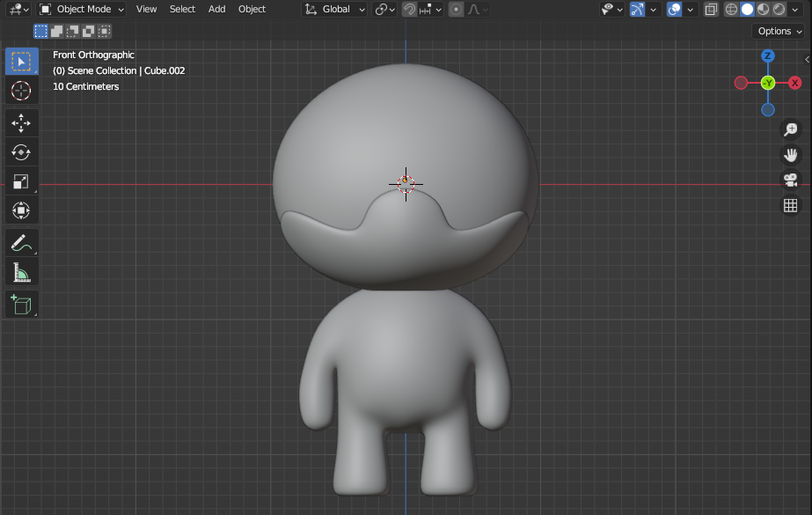Toggle proportional editing
812x515 pixels.
[455, 9]
